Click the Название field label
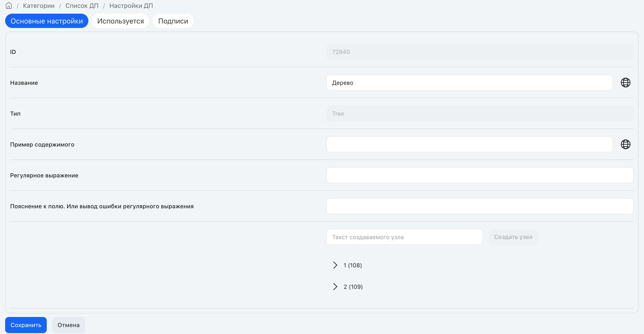 (x=24, y=83)
